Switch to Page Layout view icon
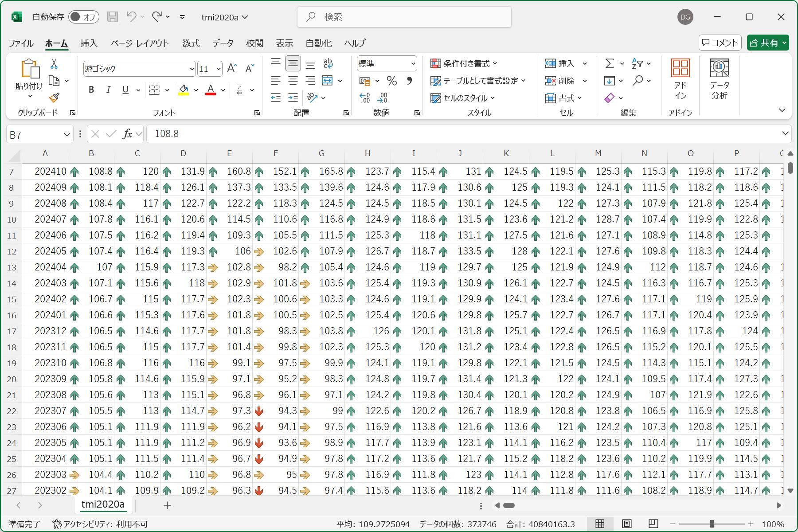The image size is (798, 532). (626, 524)
